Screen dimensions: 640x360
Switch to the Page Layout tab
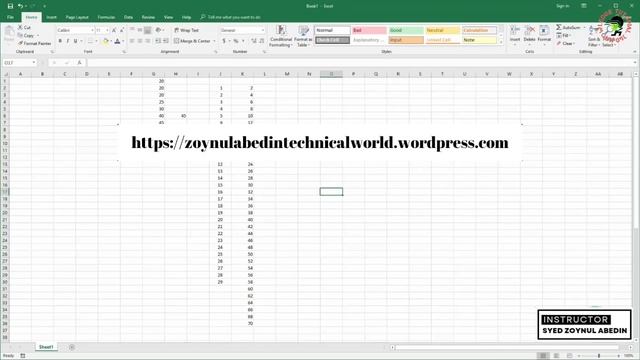77,17
